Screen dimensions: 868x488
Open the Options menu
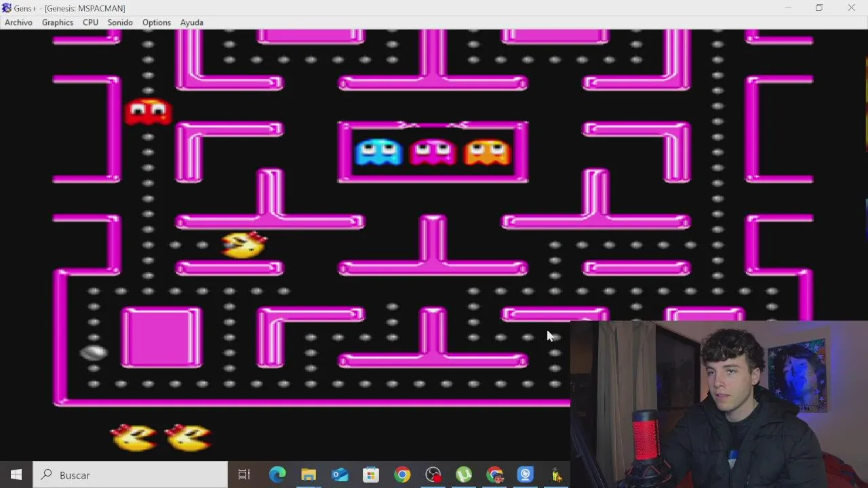point(157,22)
